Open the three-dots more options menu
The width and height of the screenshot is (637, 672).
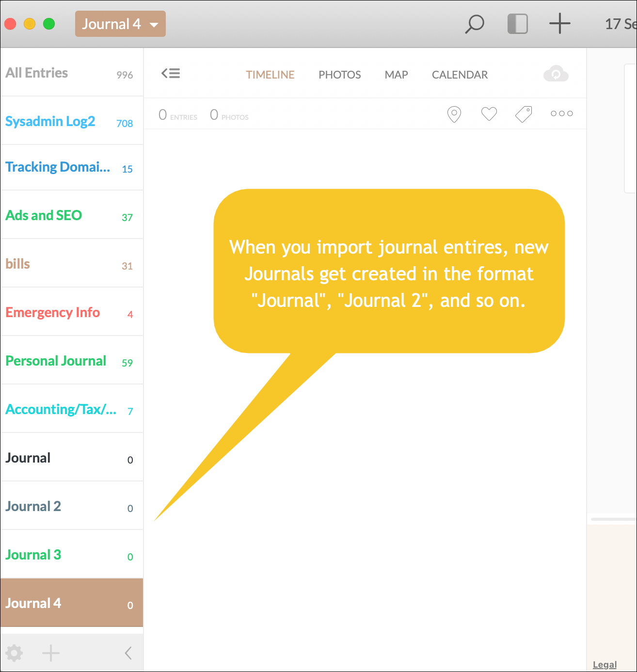561,113
